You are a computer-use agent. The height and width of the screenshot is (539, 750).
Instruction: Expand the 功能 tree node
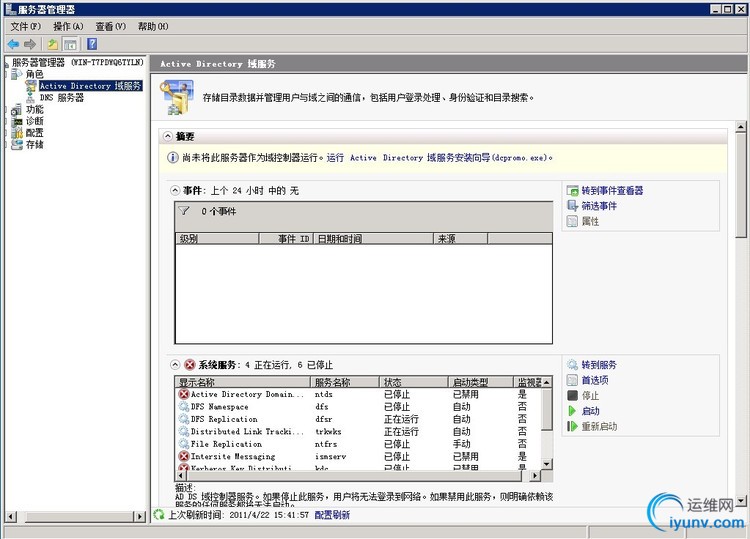[7, 110]
